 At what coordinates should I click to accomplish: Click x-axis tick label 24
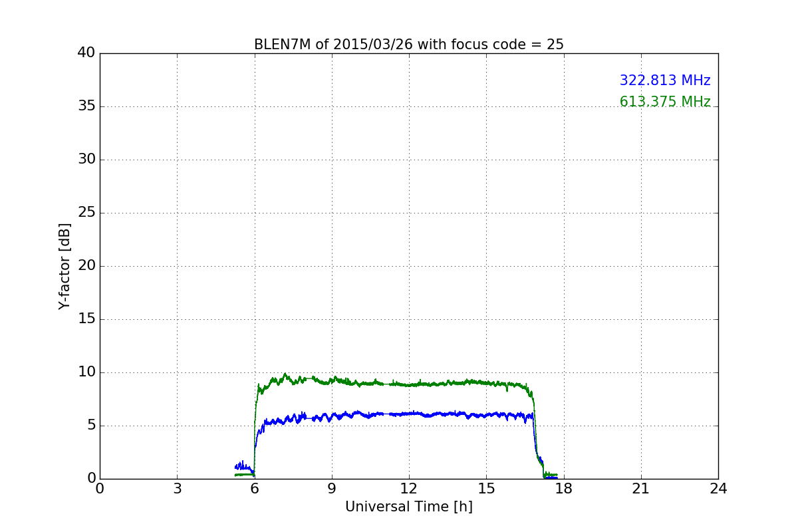pos(718,489)
